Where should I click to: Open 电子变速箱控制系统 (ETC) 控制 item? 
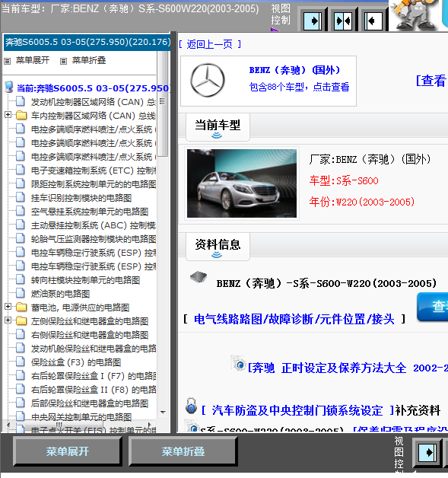(94, 170)
